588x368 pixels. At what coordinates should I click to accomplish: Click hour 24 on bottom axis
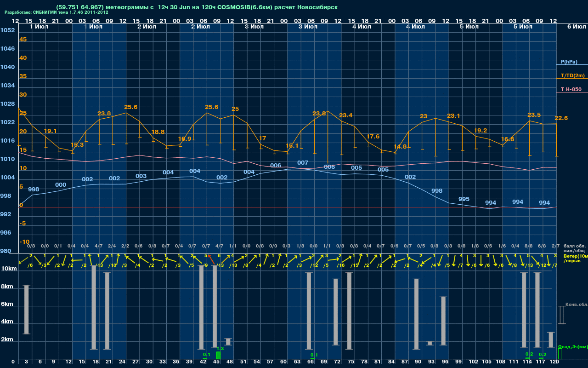123,362
